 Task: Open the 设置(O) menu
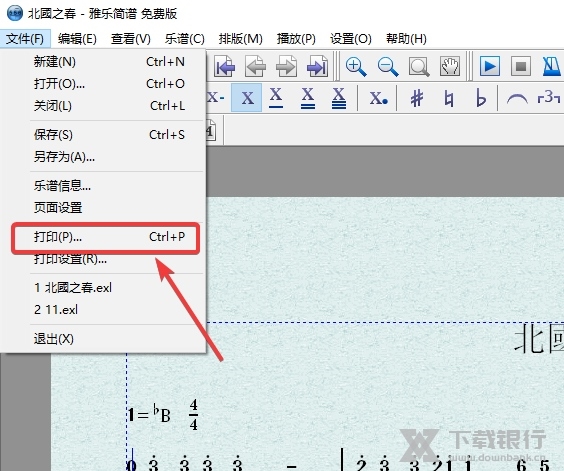point(351,39)
